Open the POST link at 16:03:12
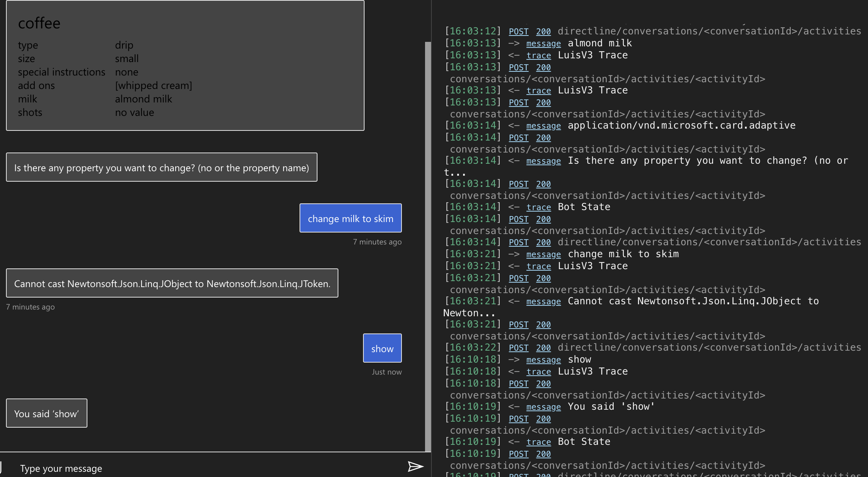 point(518,31)
